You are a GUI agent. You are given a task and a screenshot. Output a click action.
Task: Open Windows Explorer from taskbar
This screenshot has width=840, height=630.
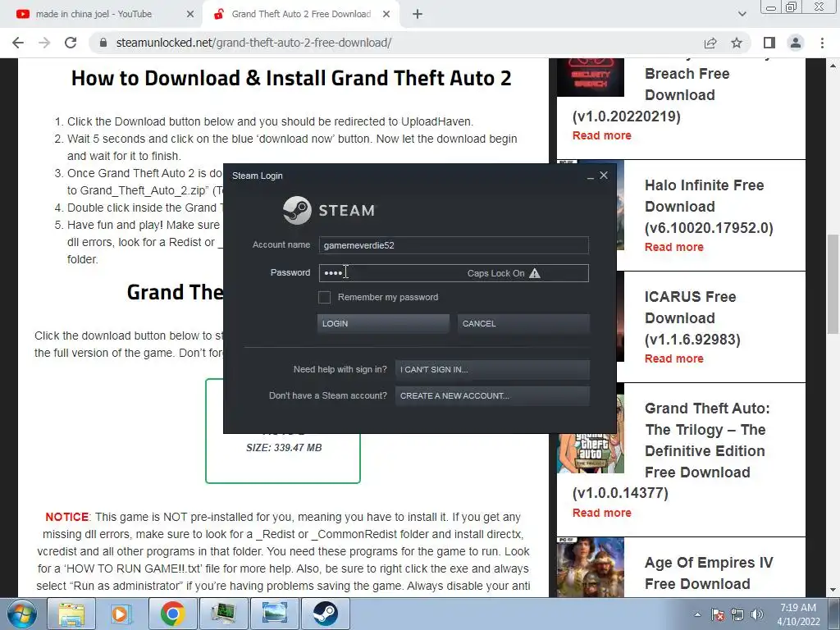tap(71, 614)
